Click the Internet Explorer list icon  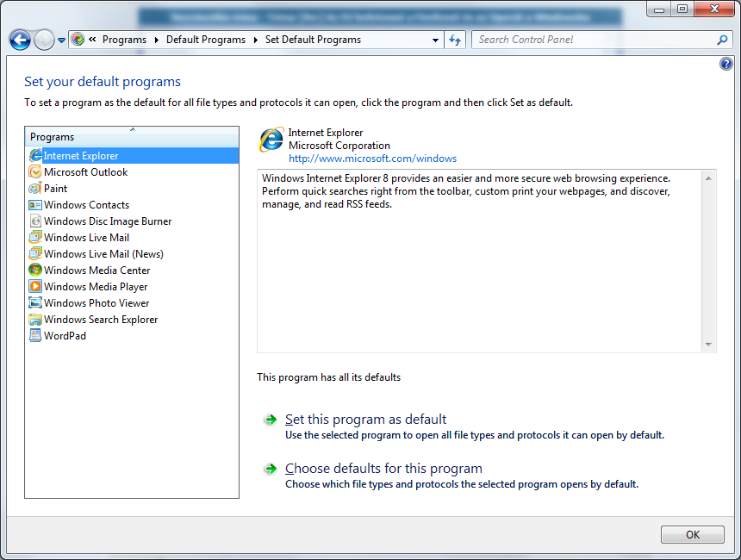tap(35, 155)
